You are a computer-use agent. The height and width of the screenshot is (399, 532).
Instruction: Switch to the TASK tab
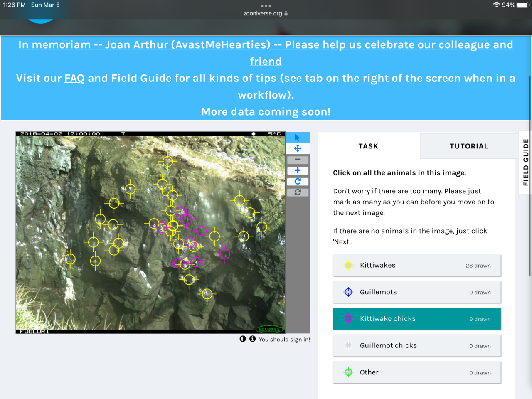369,146
